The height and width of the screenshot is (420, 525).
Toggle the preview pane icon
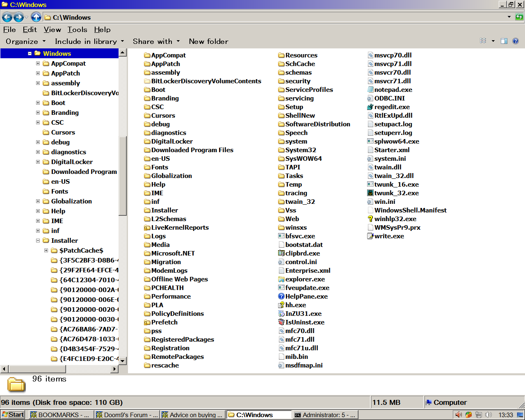pyautogui.click(x=504, y=41)
